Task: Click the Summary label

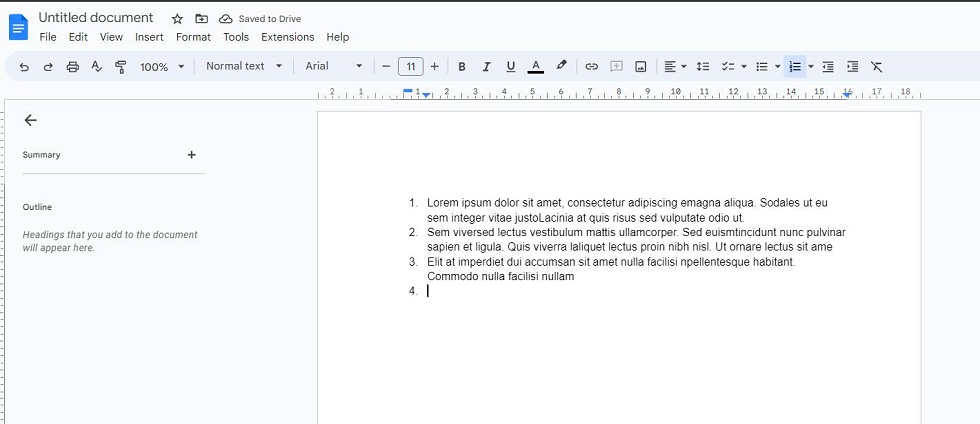Action: coord(41,154)
